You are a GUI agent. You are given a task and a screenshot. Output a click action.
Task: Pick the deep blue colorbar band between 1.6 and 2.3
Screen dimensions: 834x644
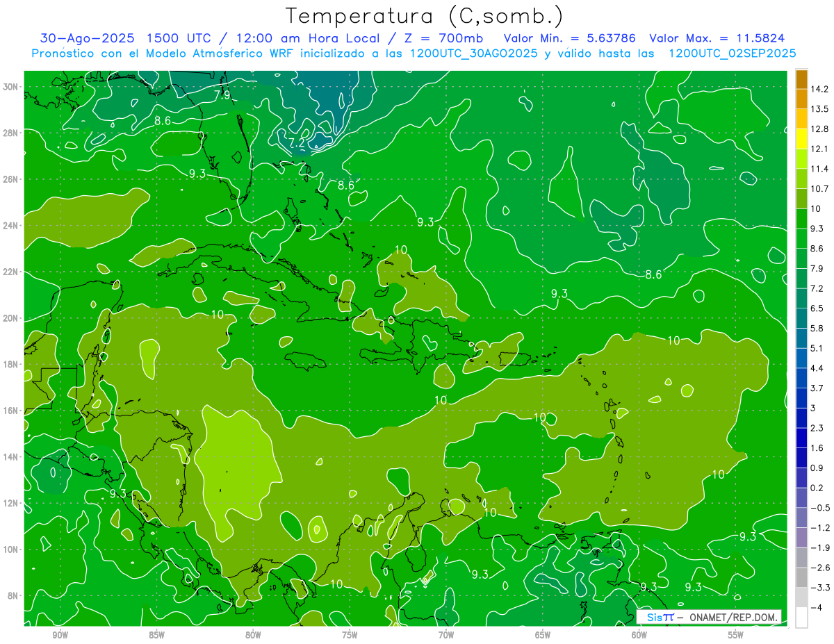point(801,438)
